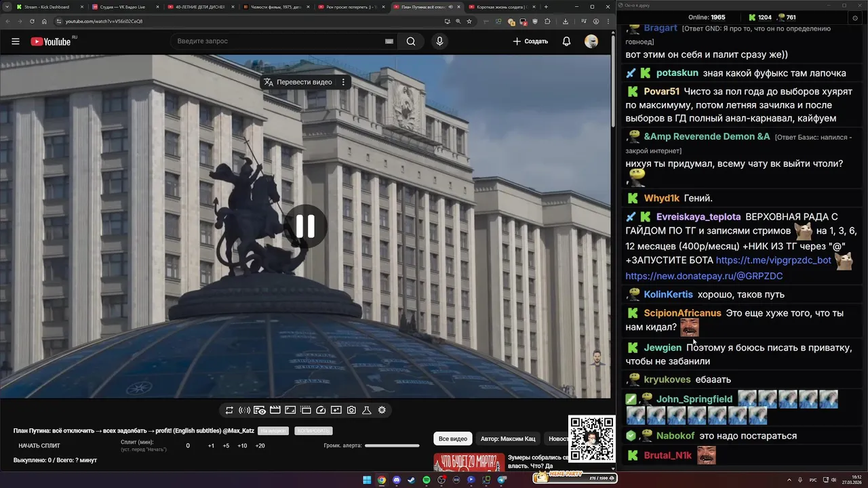Open Telegram from the taskbar

pyautogui.click(x=501, y=480)
